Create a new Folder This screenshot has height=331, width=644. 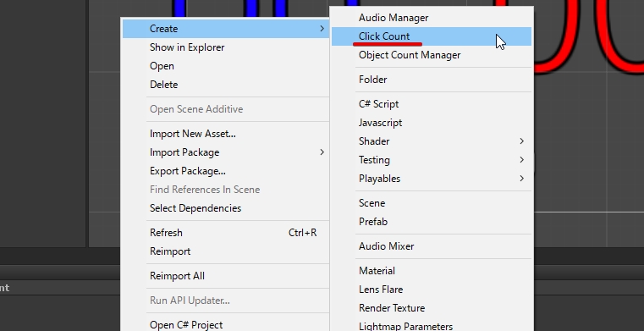[x=432, y=80]
